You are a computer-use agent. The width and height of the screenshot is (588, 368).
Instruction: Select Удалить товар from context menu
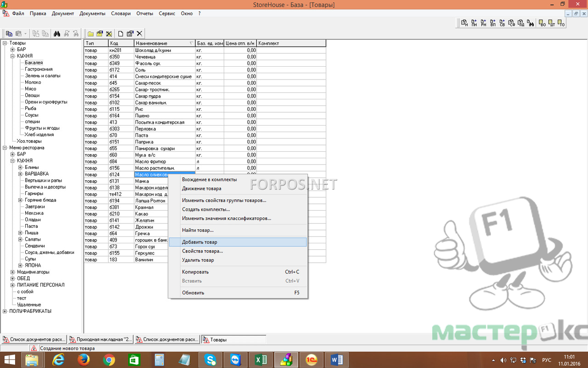(198, 260)
